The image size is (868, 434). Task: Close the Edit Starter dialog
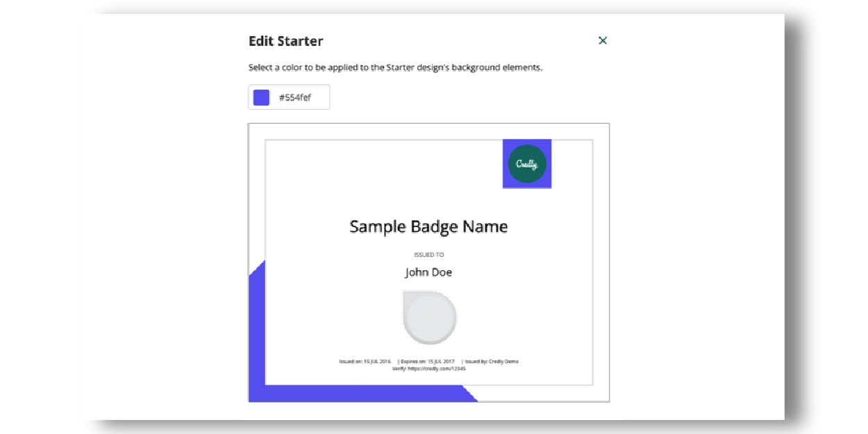603,40
